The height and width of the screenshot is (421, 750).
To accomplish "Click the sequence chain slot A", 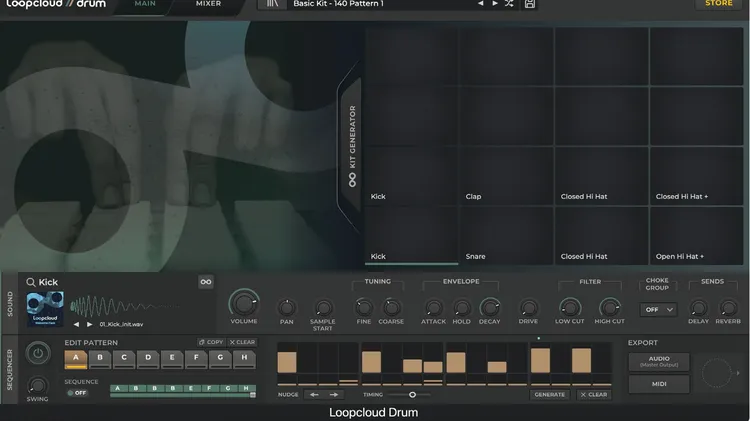I will (x=118, y=388).
